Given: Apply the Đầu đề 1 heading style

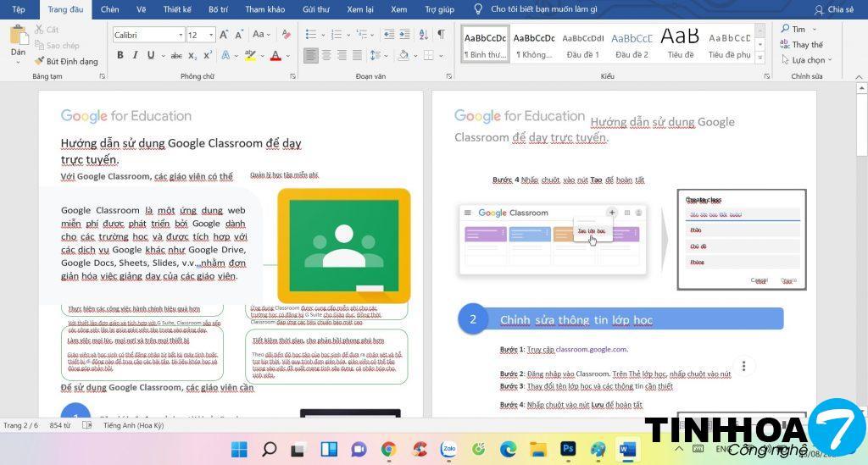Looking at the screenshot, I should click(583, 43).
